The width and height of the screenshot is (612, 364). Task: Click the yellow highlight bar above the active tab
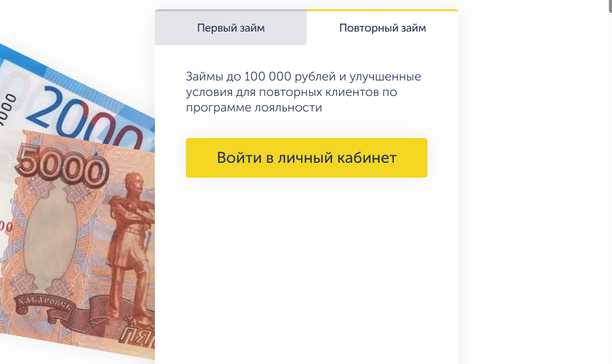point(382,11)
